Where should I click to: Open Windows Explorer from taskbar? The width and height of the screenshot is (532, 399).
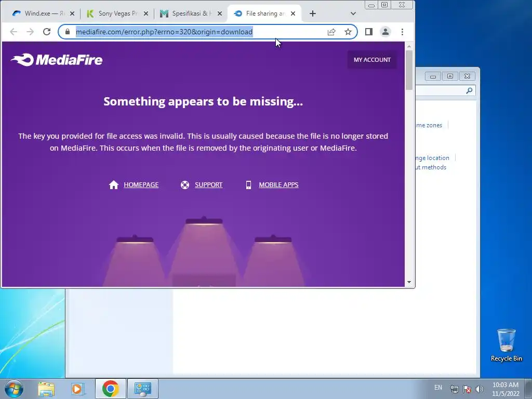coord(46,389)
